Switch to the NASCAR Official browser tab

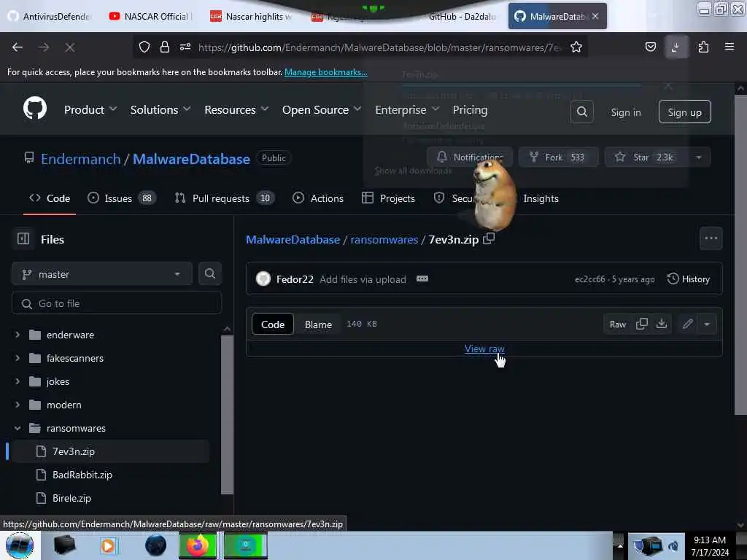(151, 16)
